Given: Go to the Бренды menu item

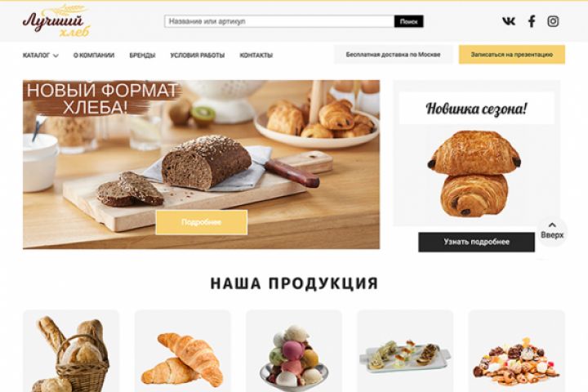Looking at the screenshot, I should point(142,56).
